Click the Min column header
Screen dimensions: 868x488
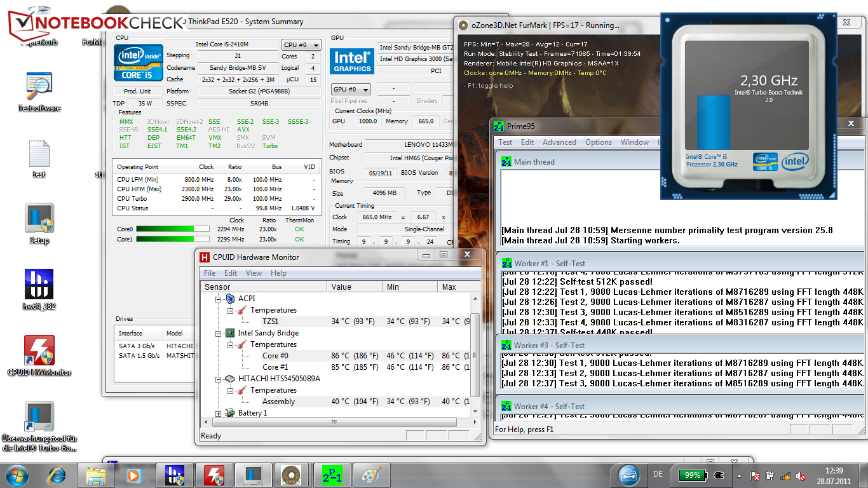(x=411, y=287)
